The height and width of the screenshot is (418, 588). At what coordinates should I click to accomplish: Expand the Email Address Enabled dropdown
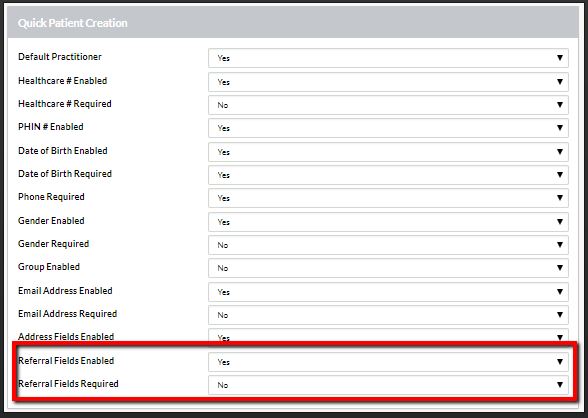388,292
